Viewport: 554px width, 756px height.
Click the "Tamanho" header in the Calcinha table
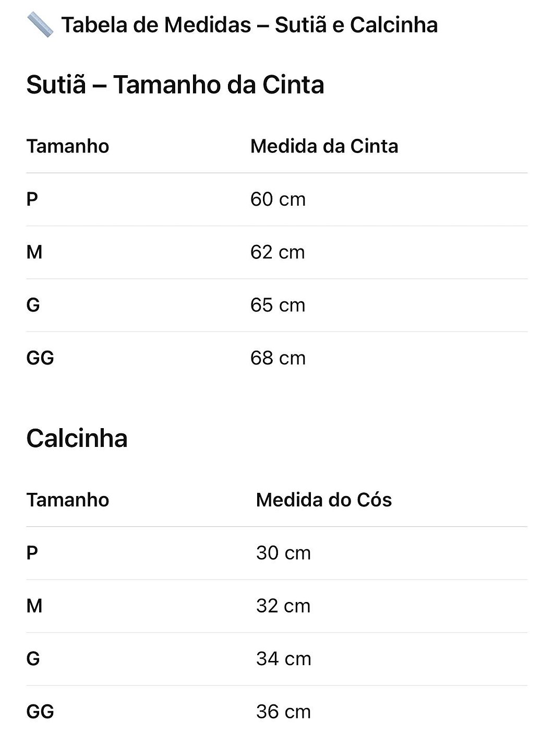click(68, 500)
